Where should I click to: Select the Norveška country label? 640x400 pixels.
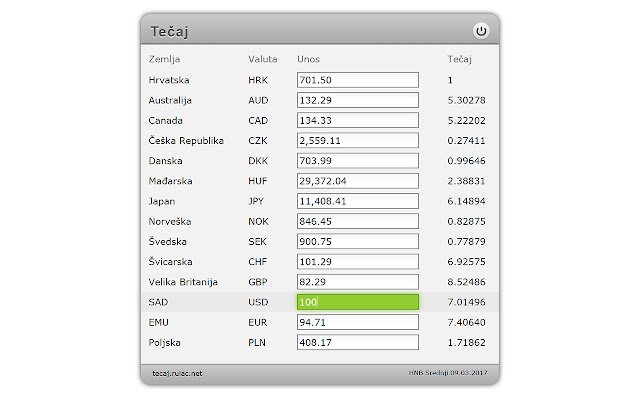(x=170, y=221)
